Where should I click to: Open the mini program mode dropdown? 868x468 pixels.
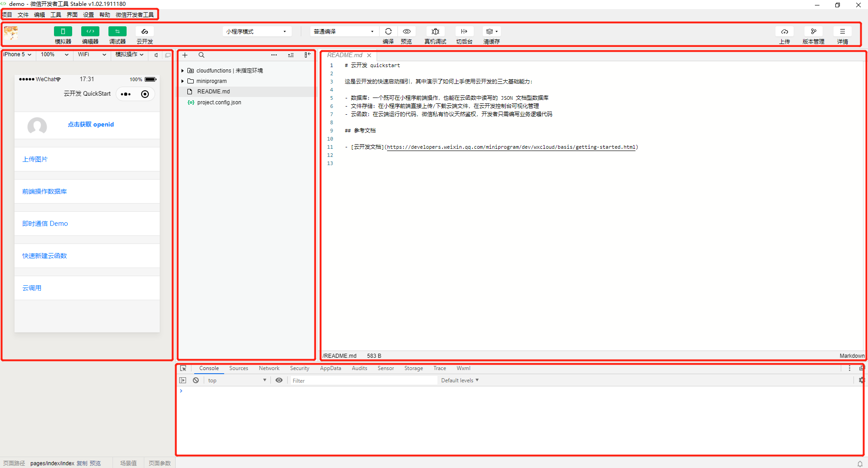pyautogui.click(x=256, y=31)
